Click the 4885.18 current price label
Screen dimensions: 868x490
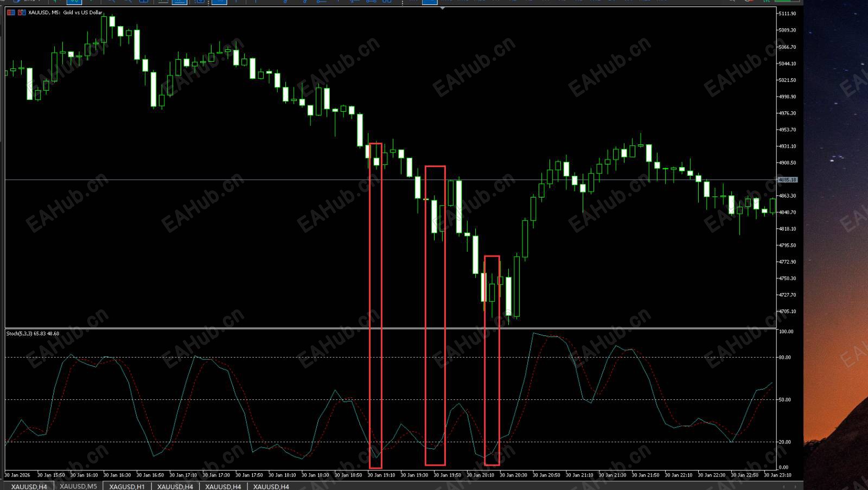788,180
